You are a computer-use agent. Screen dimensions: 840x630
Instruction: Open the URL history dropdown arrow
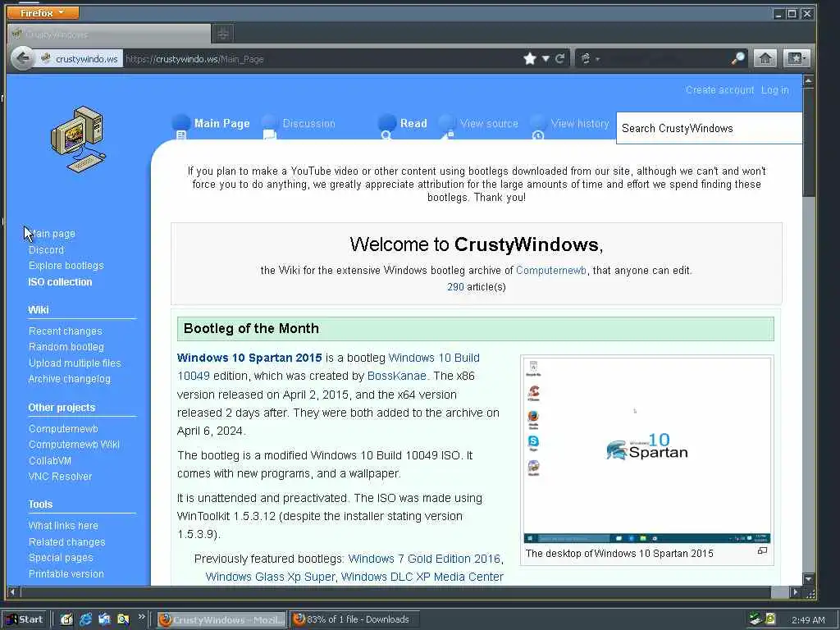(x=546, y=58)
